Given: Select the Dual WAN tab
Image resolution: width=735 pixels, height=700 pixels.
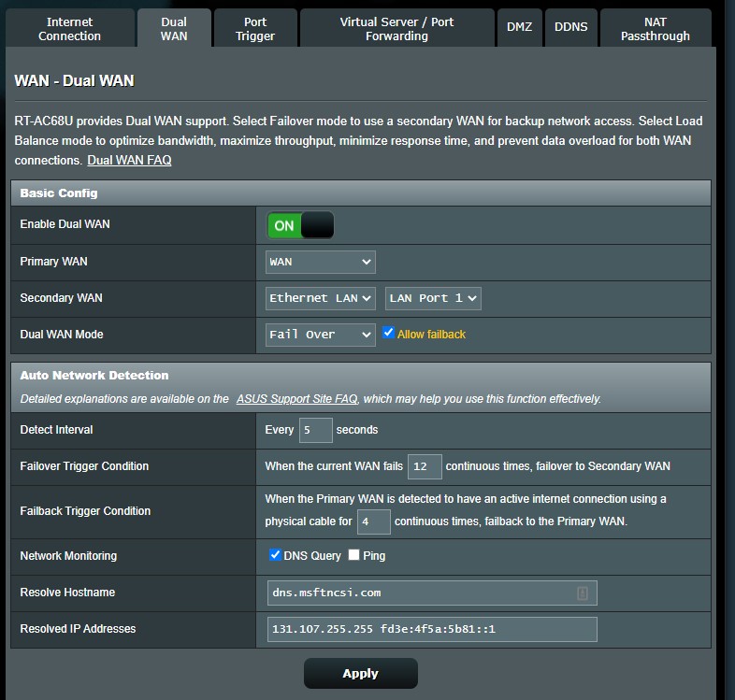Looking at the screenshot, I should tap(174, 28).
